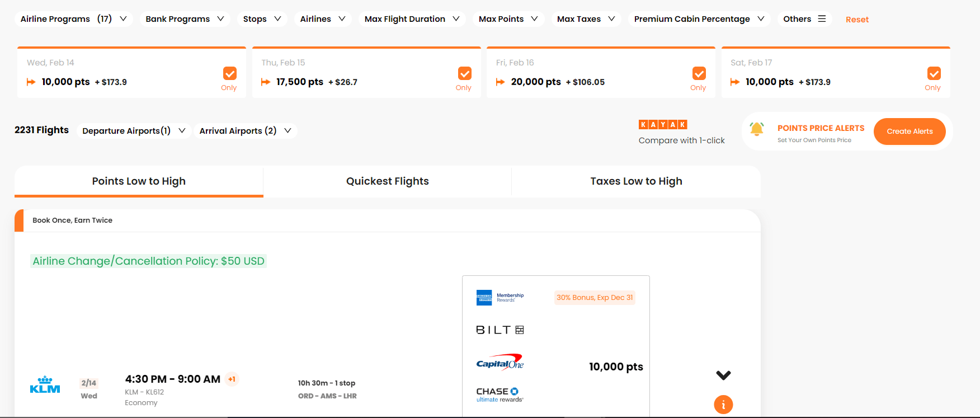The width and height of the screenshot is (980, 418).
Task: Open the Taxes Low to High tab
Action: coord(636,181)
